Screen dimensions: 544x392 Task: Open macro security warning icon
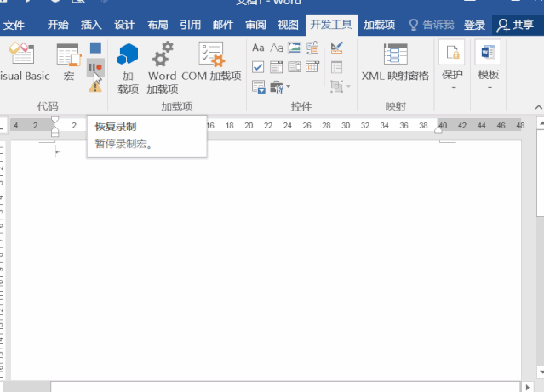coord(95,87)
